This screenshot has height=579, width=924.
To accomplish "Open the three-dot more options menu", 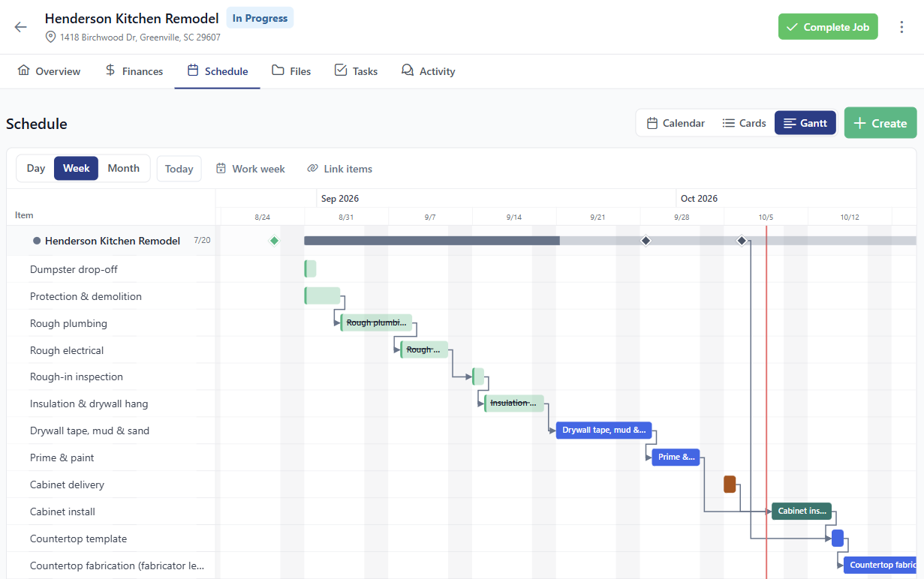I will click(901, 27).
